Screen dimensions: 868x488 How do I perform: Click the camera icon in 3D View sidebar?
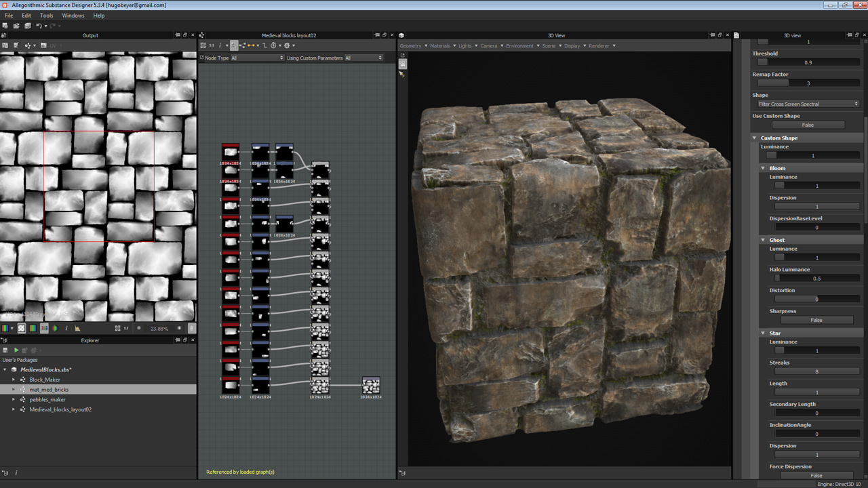(x=402, y=64)
